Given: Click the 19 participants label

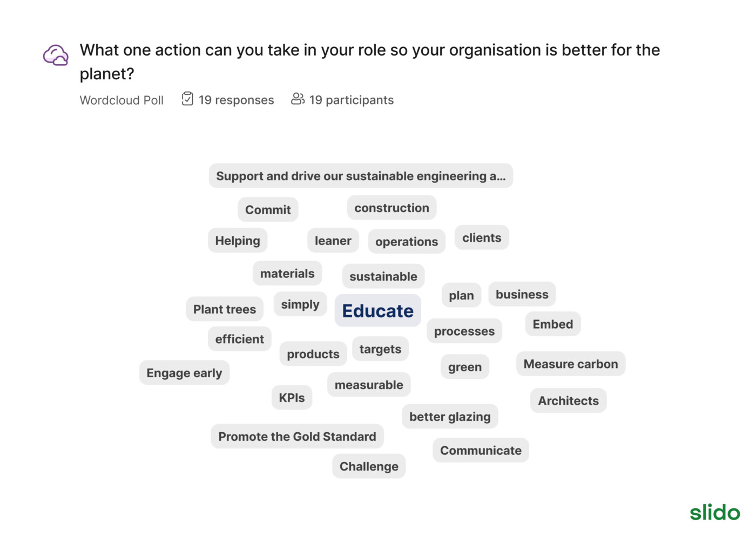Looking at the screenshot, I should click(351, 100).
